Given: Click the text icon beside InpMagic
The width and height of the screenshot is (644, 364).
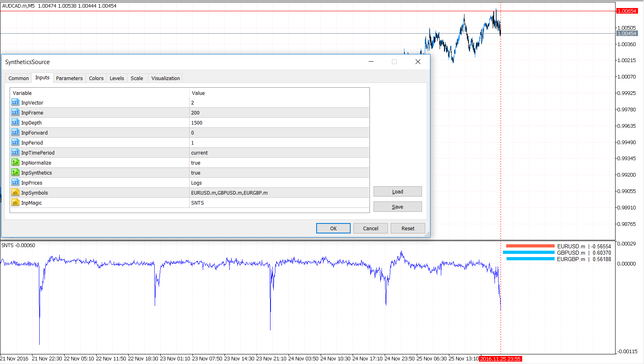Looking at the screenshot, I should (x=15, y=202).
